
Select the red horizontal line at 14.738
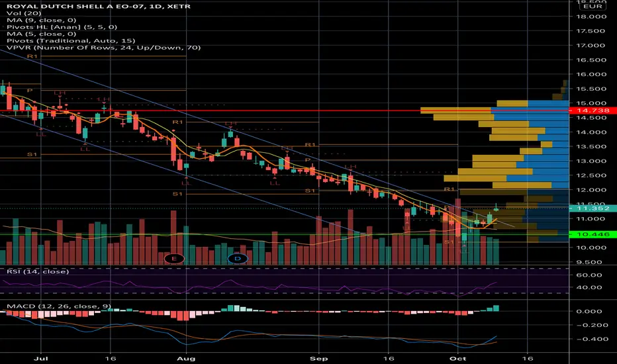[285, 111]
